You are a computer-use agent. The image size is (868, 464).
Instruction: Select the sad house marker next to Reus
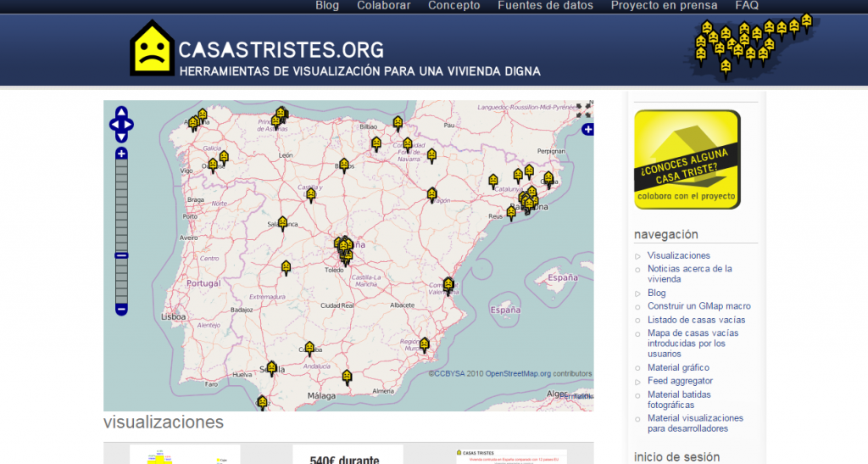[x=511, y=213]
